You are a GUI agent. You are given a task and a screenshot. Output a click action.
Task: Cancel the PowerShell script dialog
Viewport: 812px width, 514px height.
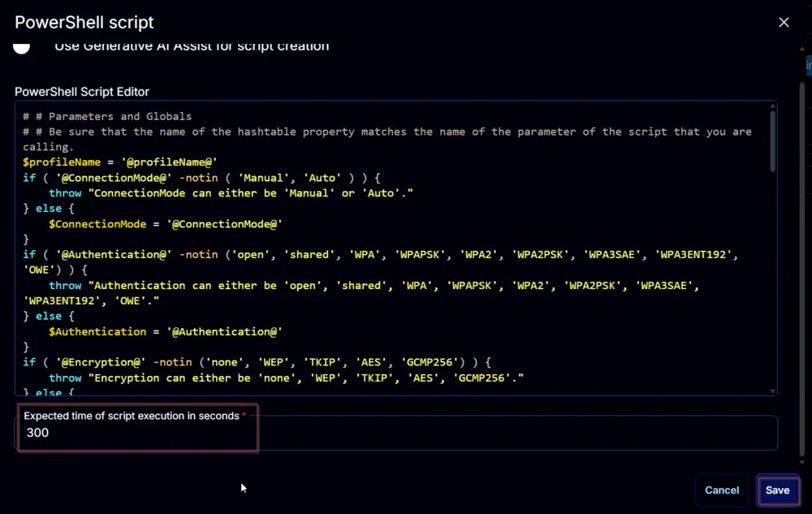[x=721, y=490]
